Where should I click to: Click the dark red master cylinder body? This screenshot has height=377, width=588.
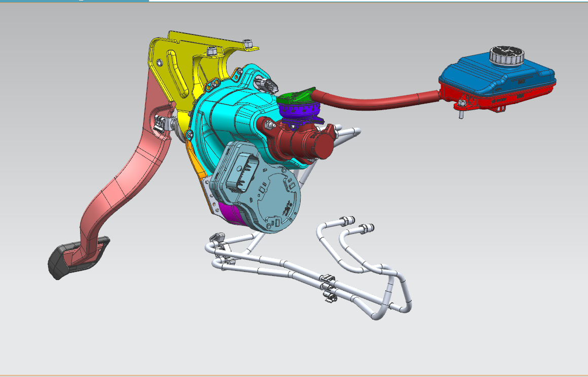pyautogui.click(x=300, y=141)
